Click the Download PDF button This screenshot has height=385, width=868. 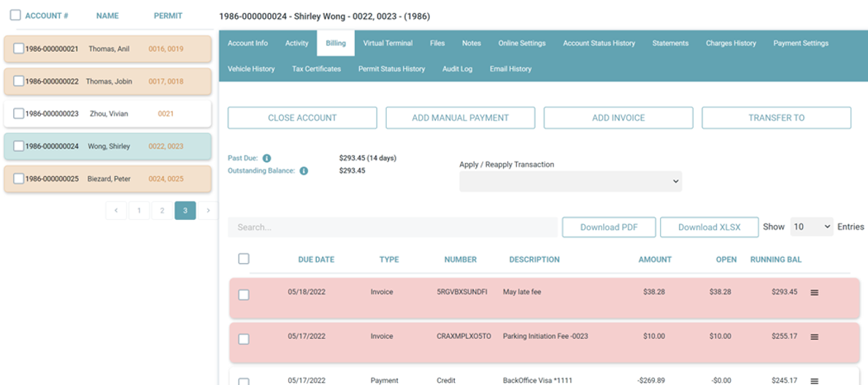point(609,227)
